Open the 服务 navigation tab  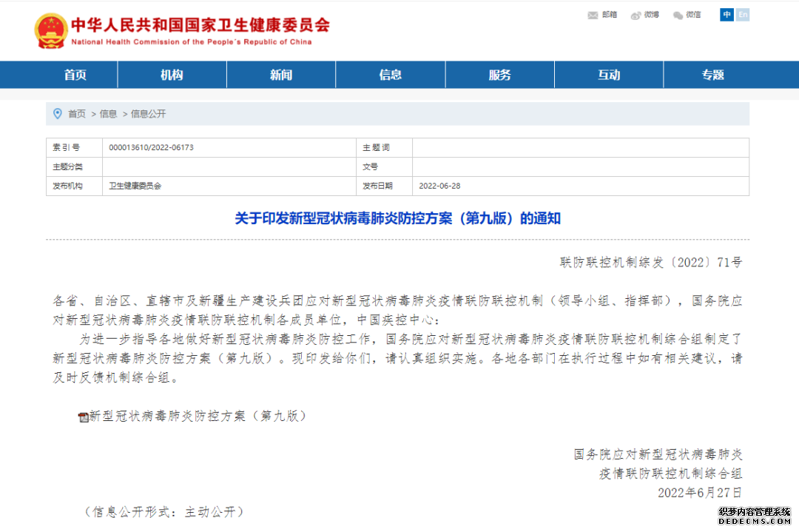coord(500,75)
